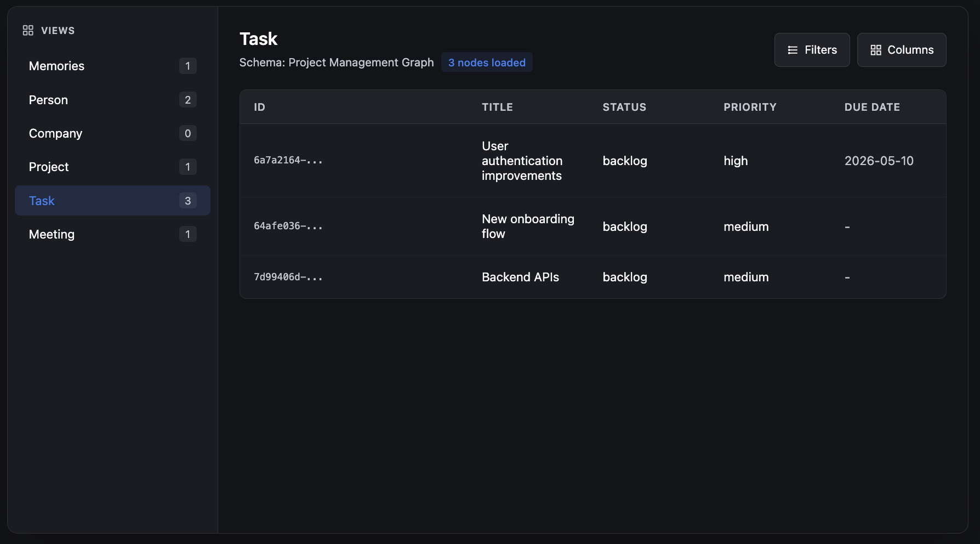Open the Company view
Image resolution: width=980 pixels, height=544 pixels.
(x=55, y=133)
